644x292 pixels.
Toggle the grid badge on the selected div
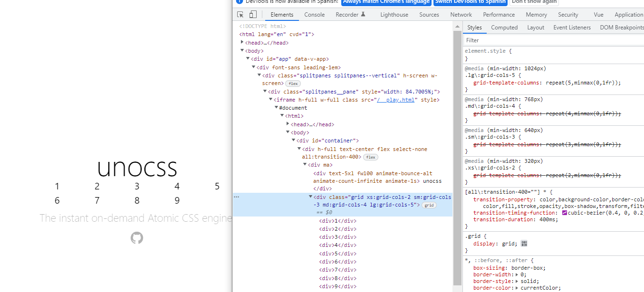(429, 205)
